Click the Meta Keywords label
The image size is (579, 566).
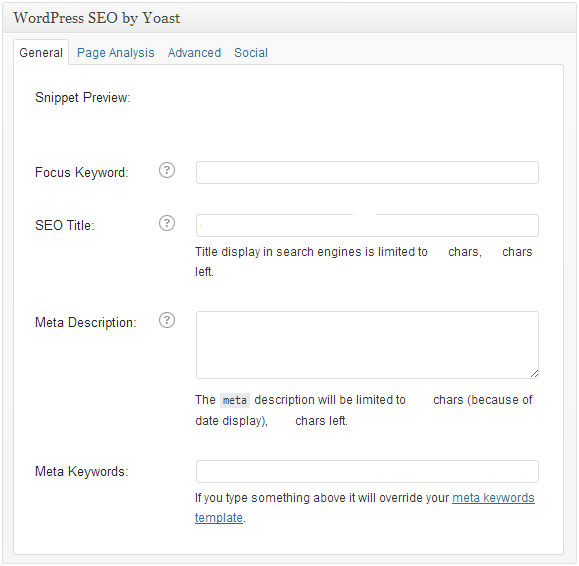point(82,471)
